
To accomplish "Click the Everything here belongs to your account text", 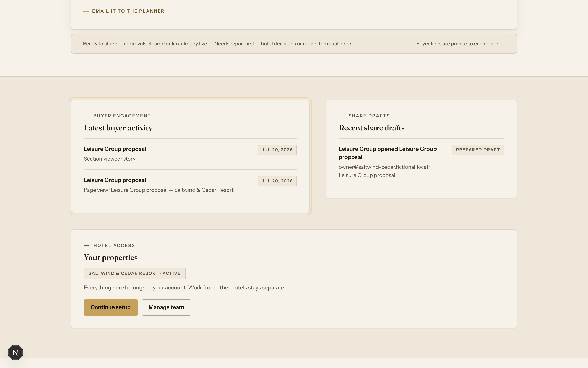I will point(184,288).
